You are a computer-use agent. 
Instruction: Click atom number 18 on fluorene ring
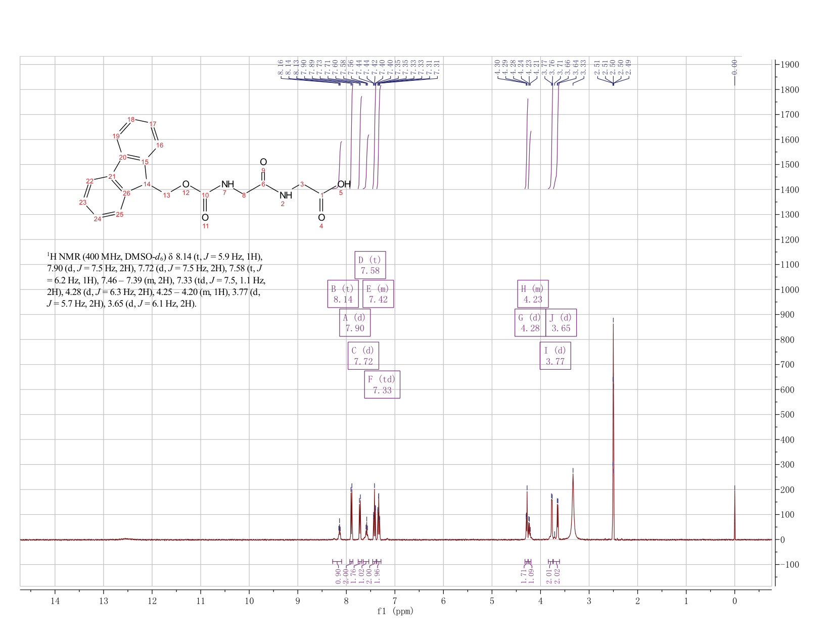click(131, 120)
